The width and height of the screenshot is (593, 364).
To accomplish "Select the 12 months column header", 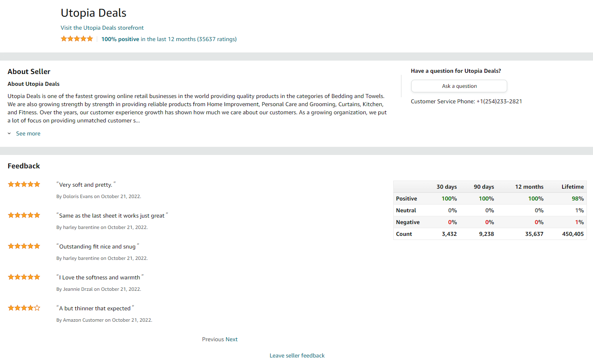I will 529,187.
